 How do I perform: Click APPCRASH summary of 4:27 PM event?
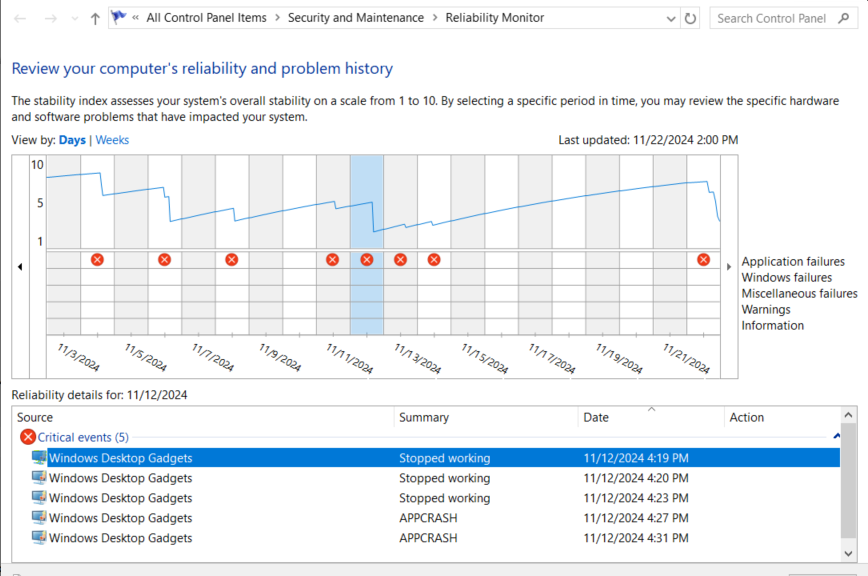point(428,518)
